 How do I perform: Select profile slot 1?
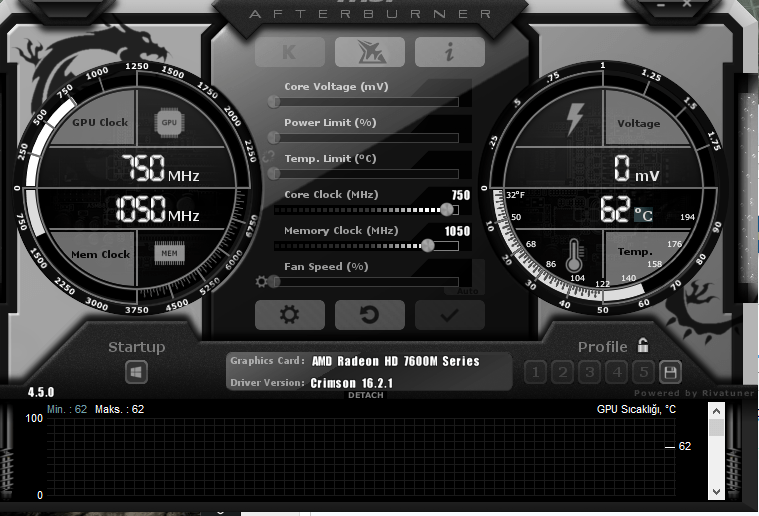click(x=535, y=372)
